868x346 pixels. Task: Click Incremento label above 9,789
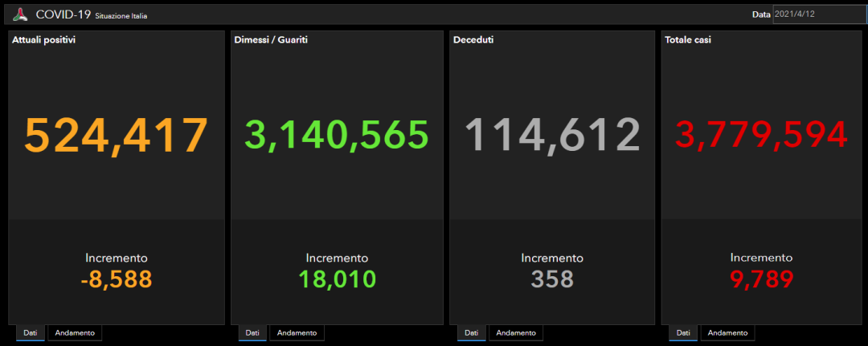762,258
